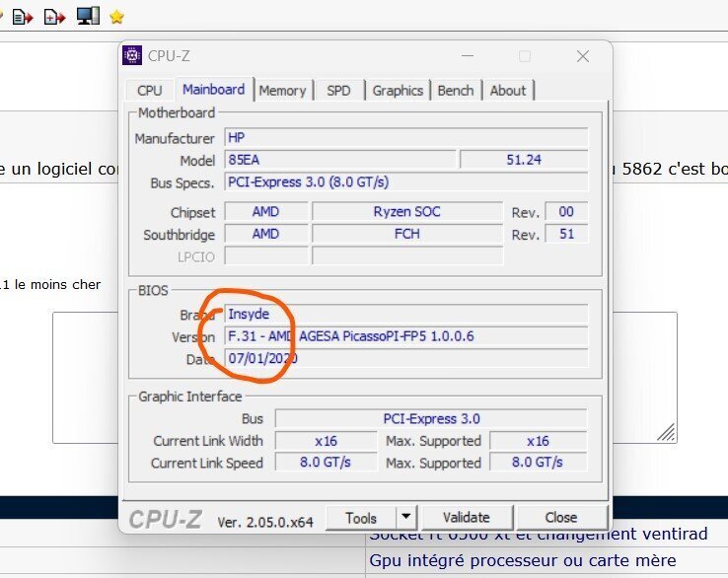Click the Current Link Width x16 value
Image resolution: width=728 pixels, height=578 pixels.
coord(326,441)
